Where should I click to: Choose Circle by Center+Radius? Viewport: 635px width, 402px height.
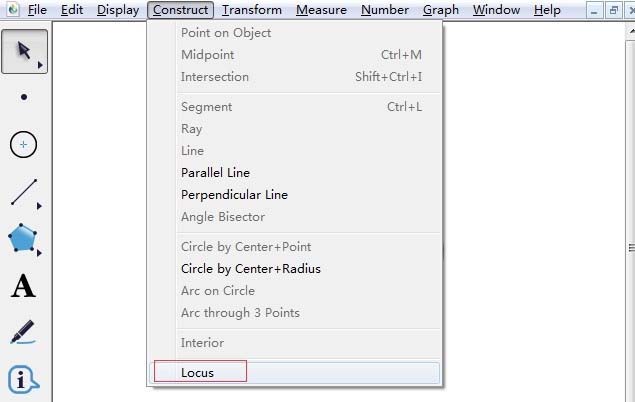coord(250,269)
